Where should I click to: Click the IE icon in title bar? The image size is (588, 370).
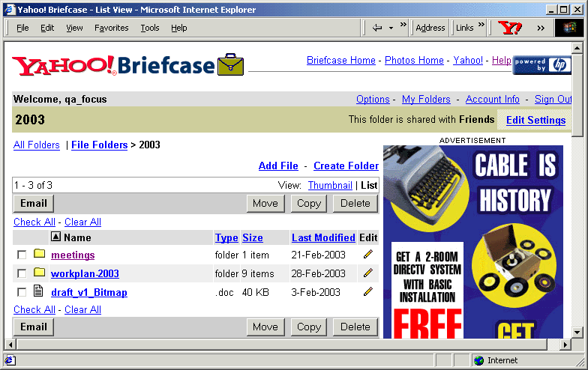10,9
